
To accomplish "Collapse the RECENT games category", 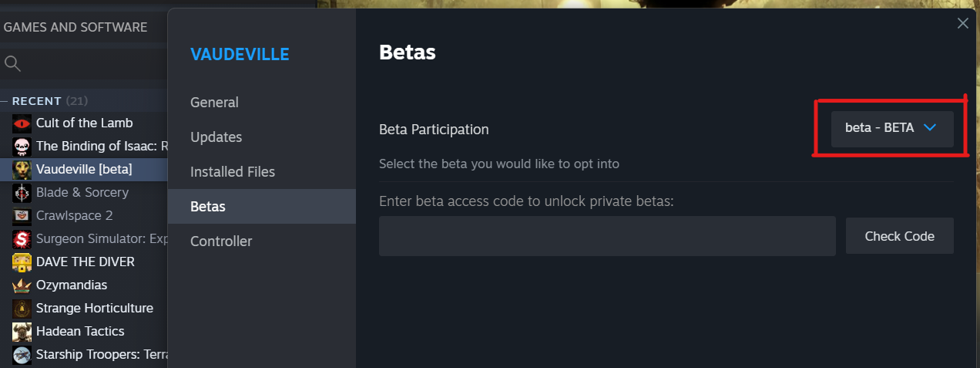I will (x=5, y=101).
